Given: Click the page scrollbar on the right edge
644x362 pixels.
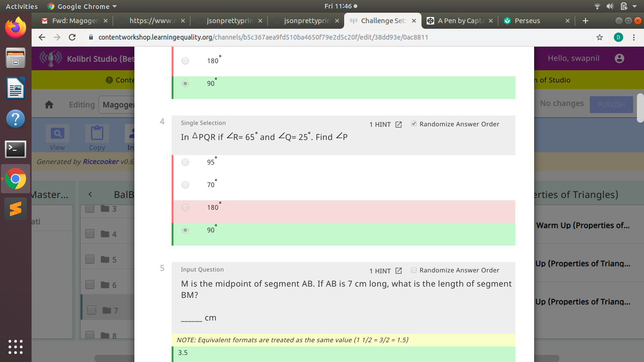Looking at the screenshot, I should pyautogui.click(x=639, y=108).
